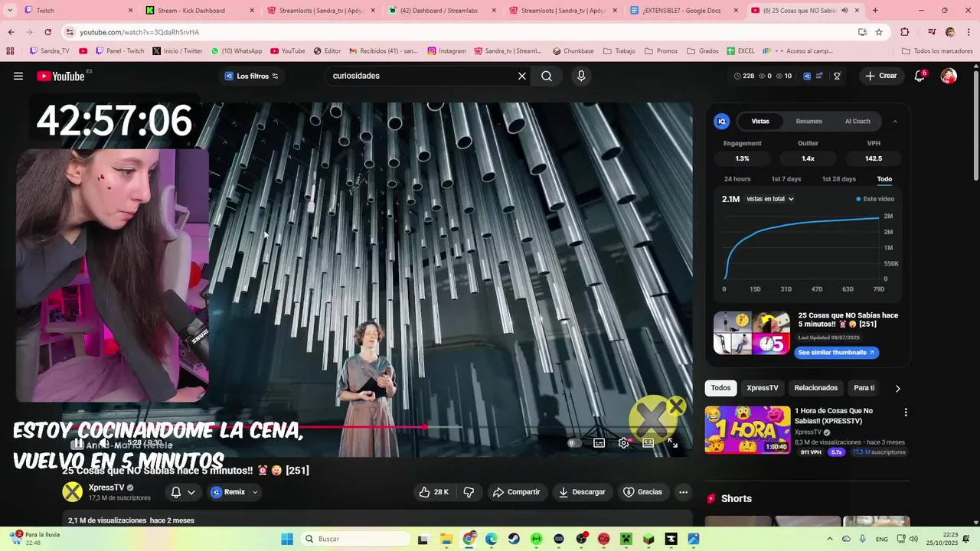Switch to the Vistas tab
Screen dimensions: 980x551
coord(760,122)
